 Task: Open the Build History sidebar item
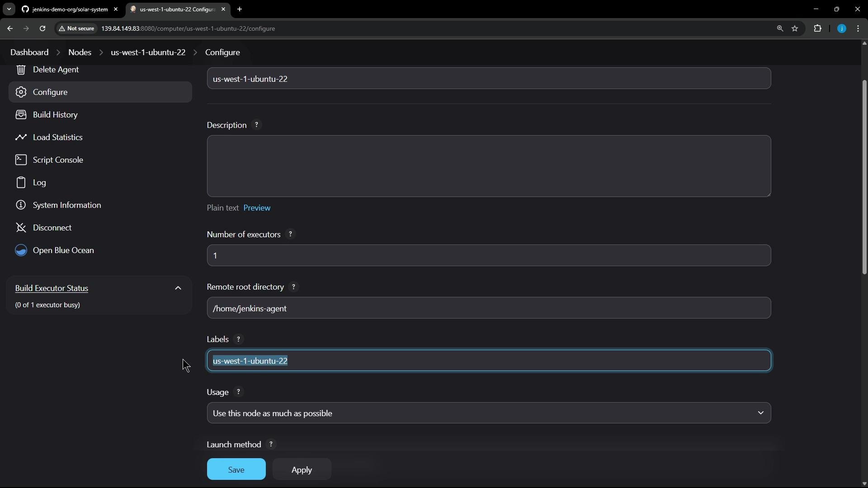tap(100, 115)
